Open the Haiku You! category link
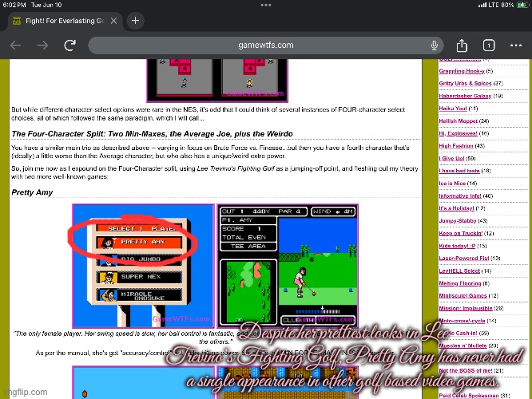 click(x=453, y=109)
